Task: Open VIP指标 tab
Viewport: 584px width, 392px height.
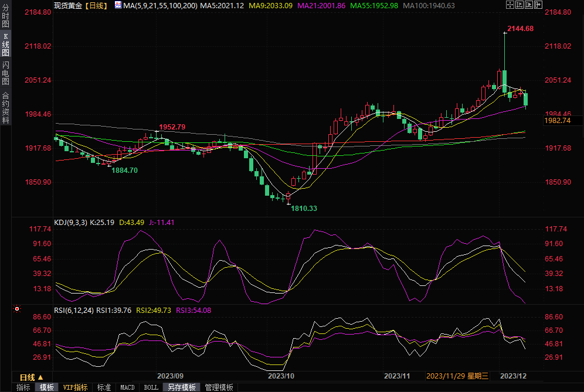Action: (75, 387)
